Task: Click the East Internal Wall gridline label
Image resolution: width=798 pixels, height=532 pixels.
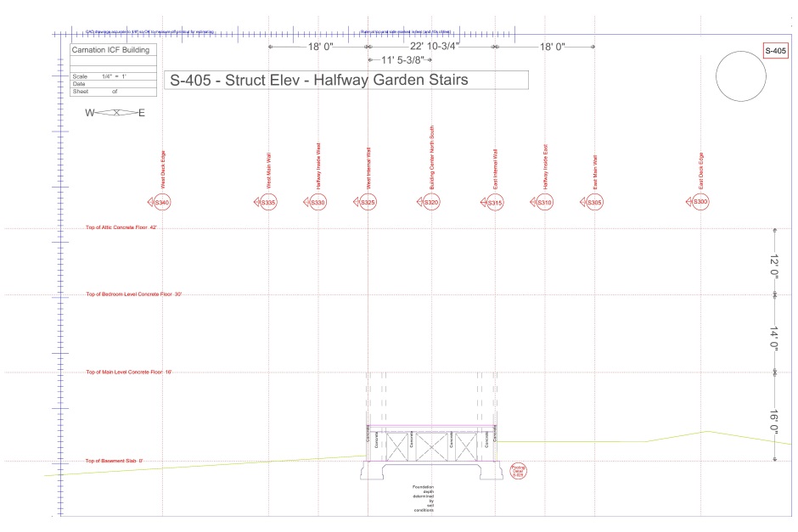Action: (495, 170)
